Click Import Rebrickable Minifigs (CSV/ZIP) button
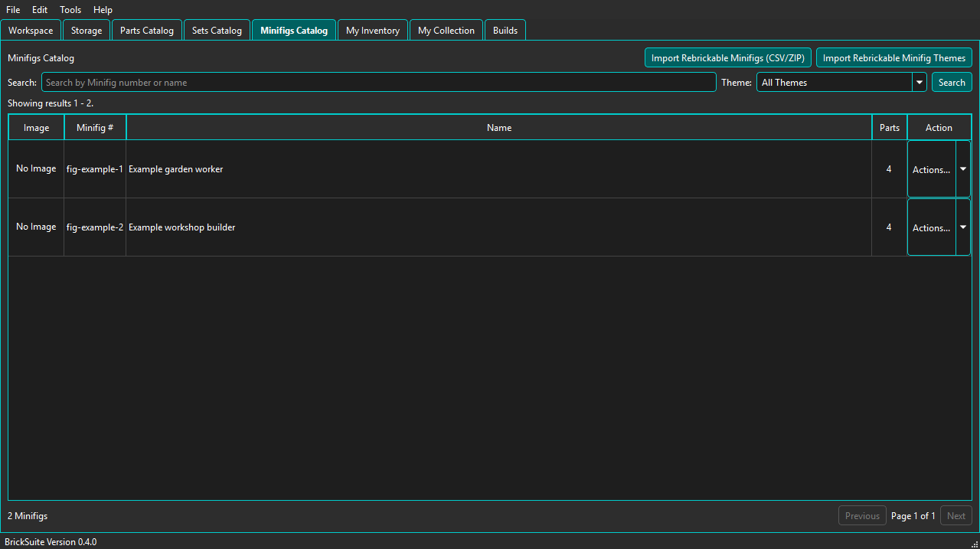980x549 pixels. 728,57
